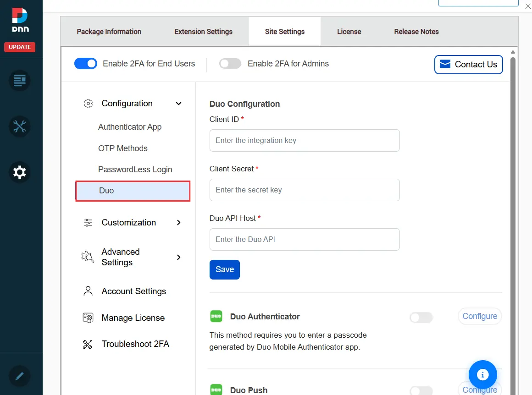Click the vertical scrollbar thumb
This screenshot has height=395, width=532.
coord(513,225)
